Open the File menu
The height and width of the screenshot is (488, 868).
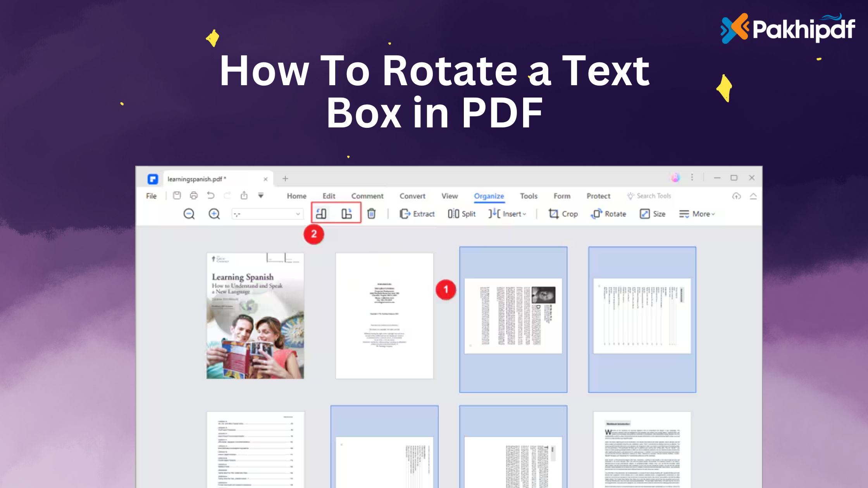click(x=152, y=196)
